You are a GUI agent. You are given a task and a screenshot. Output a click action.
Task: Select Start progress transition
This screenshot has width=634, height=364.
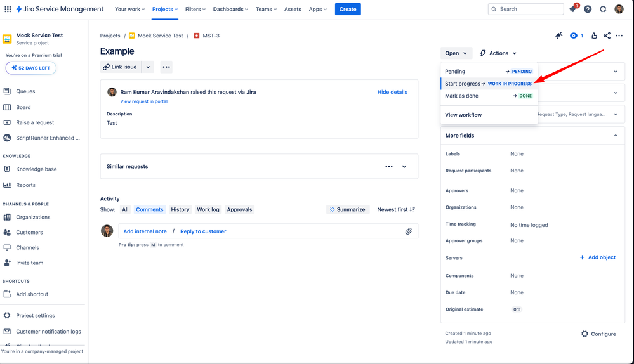[x=489, y=84]
